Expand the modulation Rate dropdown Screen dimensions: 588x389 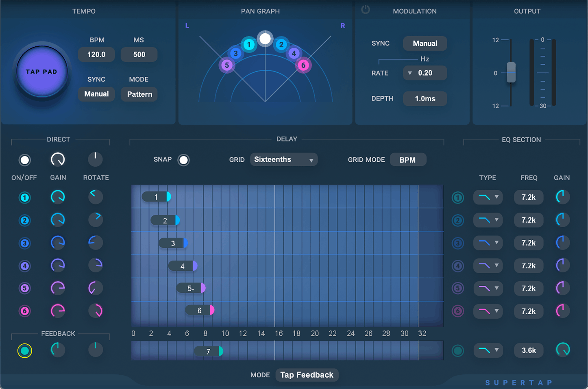[410, 73]
